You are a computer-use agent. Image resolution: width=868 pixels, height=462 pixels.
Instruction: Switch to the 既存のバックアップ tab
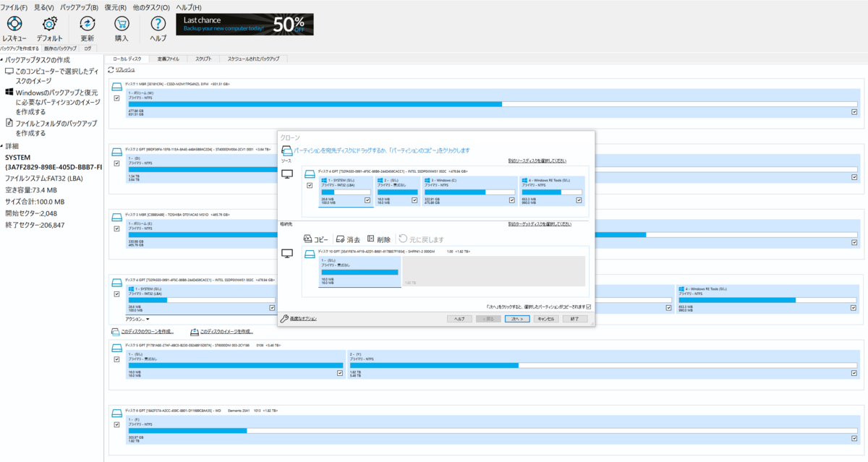pos(60,48)
